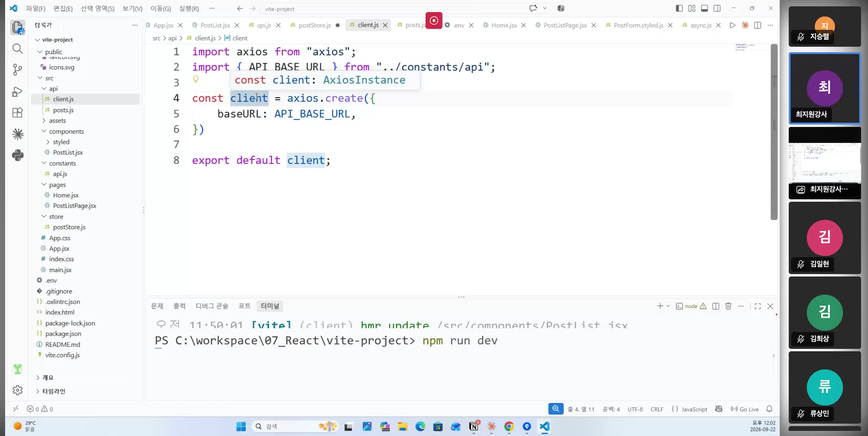Open the 파일(F) menu
The height and width of the screenshot is (436, 868).
click(x=36, y=9)
